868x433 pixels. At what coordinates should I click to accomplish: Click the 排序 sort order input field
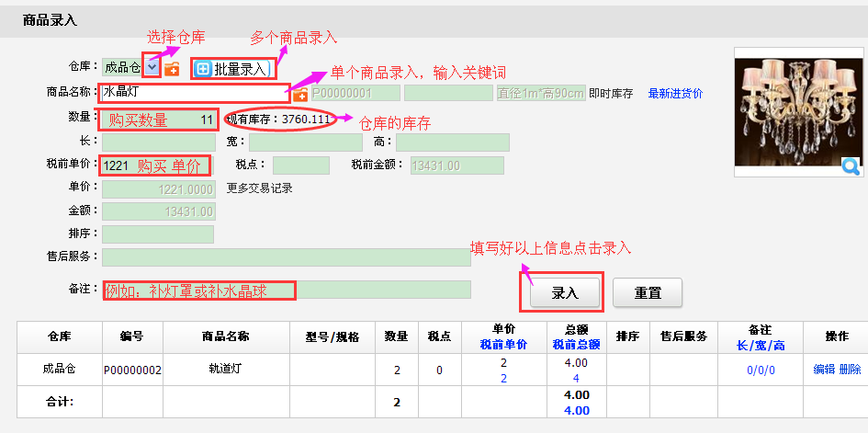click(158, 234)
